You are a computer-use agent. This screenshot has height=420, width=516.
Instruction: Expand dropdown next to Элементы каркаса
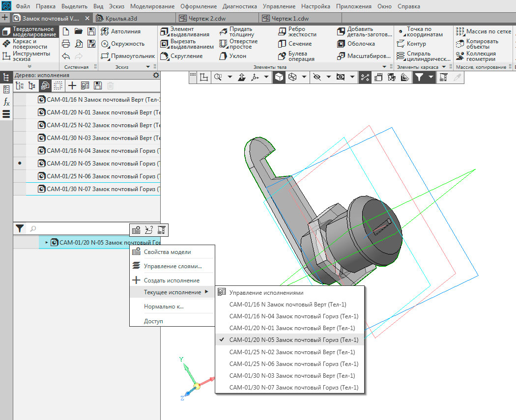tap(444, 67)
